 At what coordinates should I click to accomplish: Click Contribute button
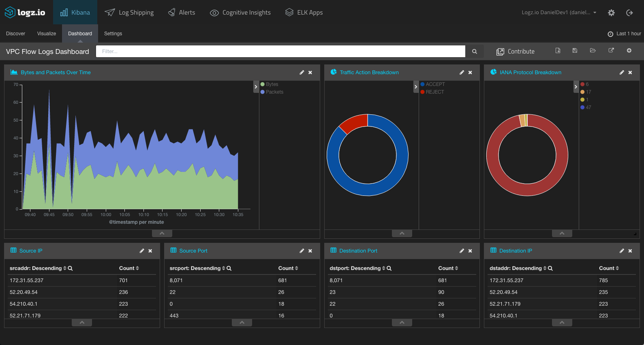516,51
